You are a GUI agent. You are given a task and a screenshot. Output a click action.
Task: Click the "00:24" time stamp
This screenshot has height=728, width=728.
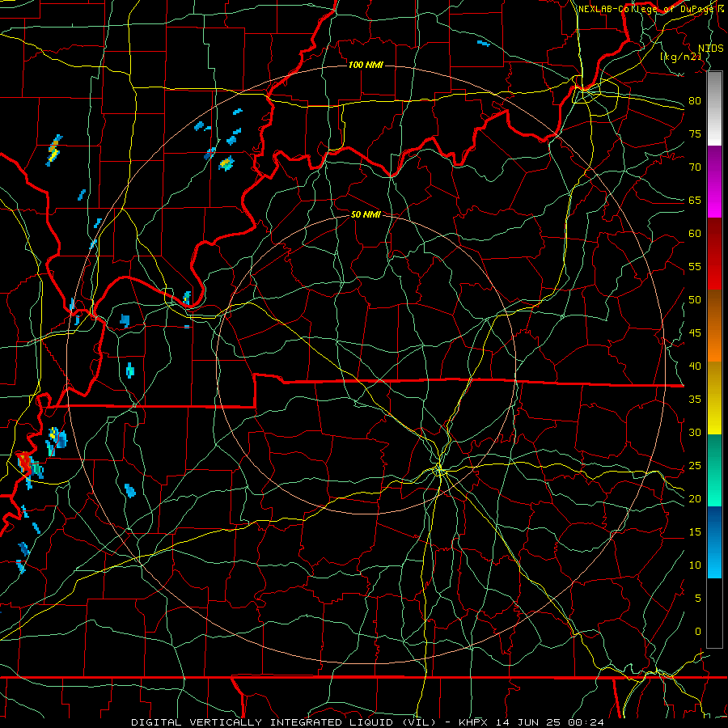pos(586,722)
